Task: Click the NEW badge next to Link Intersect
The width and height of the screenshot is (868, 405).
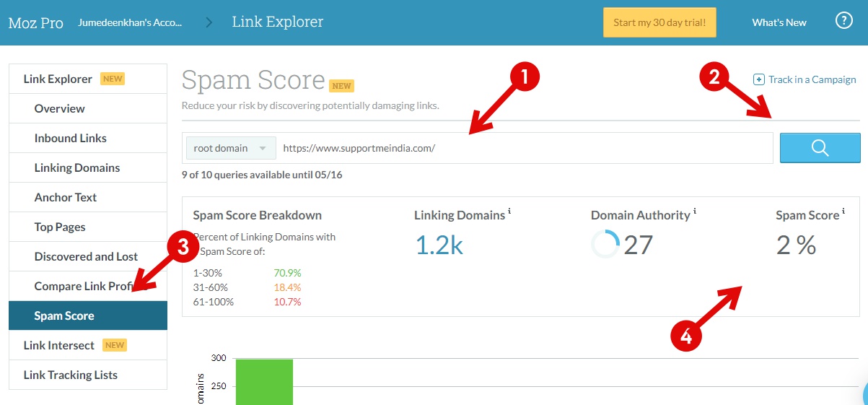Action: pyautogui.click(x=115, y=345)
